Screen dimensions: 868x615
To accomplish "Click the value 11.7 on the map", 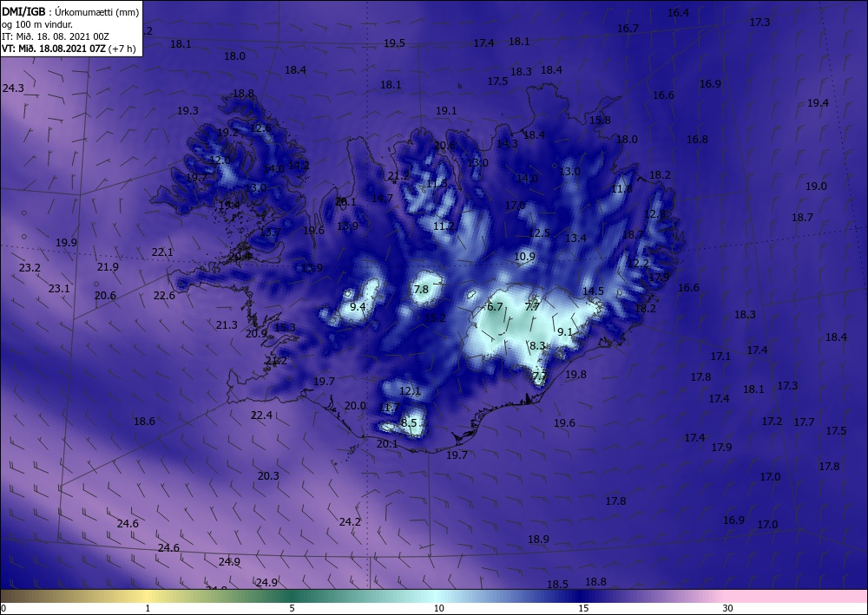I will (390, 408).
